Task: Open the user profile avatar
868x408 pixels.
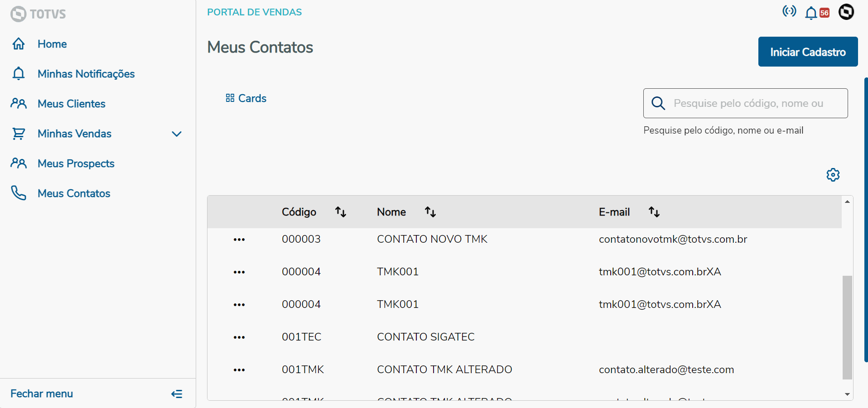Action: coord(846,12)
